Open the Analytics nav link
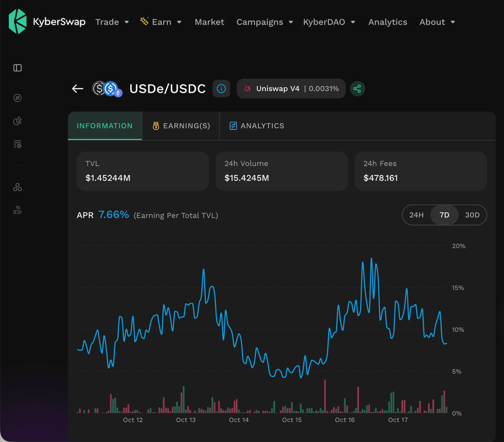This screenshot has width=504, height=442. (388, 22)
